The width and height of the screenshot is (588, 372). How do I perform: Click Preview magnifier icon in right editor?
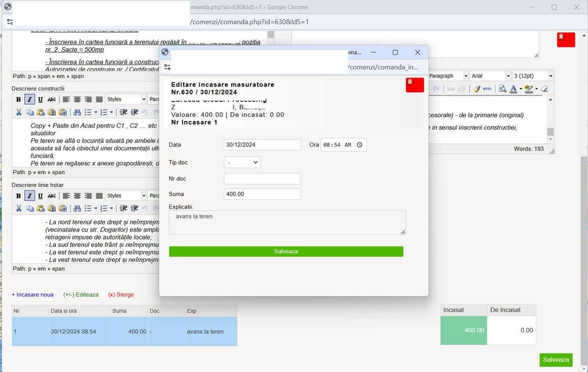pyautogui.click(x=502, y=89)
